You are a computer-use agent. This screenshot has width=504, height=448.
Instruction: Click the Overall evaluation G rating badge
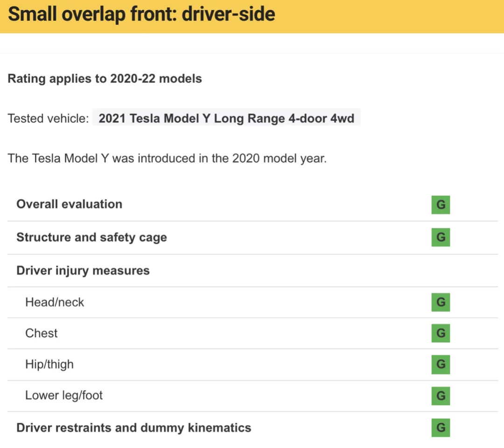(x=441, y=205)
